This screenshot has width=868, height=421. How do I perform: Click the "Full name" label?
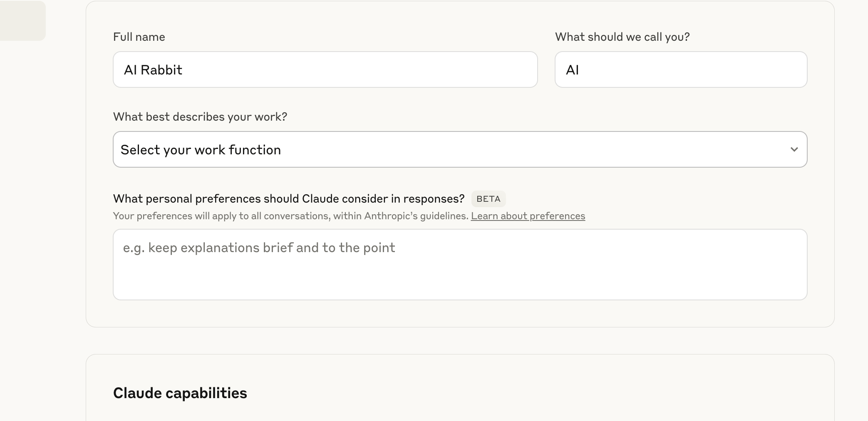point(139,37)
